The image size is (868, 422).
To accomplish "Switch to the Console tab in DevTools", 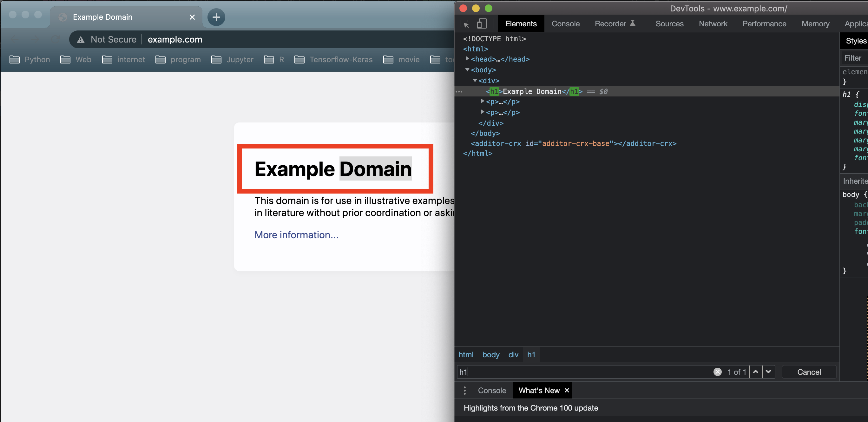I will coord(565,23).
